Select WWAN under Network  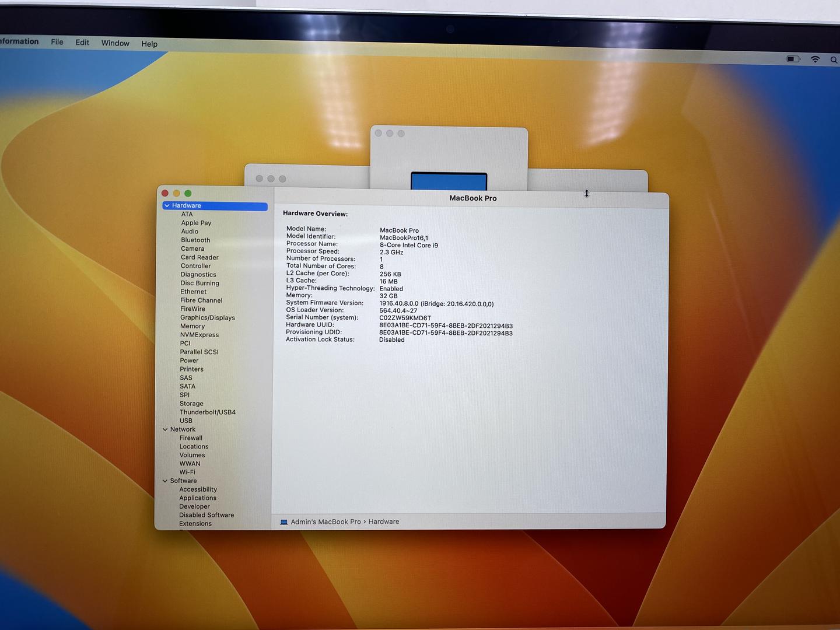(x=190, y=464)
